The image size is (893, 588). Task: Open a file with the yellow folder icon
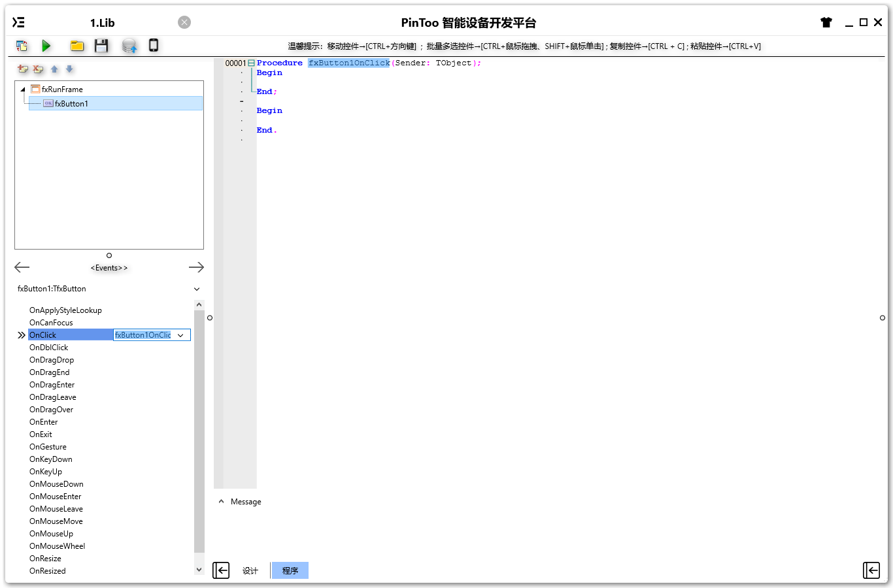tap(77, 46)
